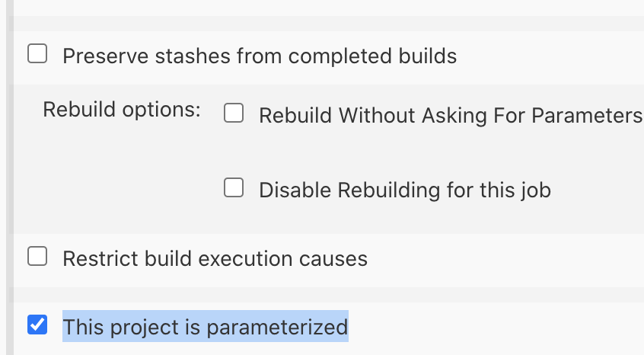
Task: Click the Rebuild options: heading label
Action: tap(121, 110)
